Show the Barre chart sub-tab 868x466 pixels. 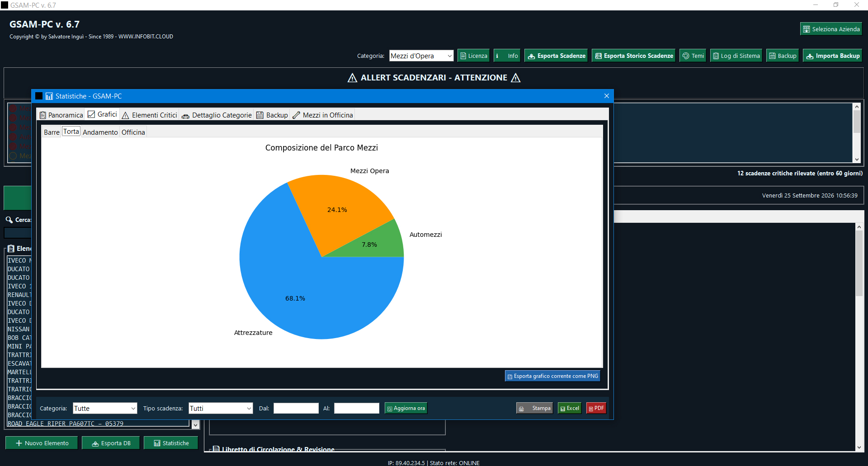[x=52, y=132]
